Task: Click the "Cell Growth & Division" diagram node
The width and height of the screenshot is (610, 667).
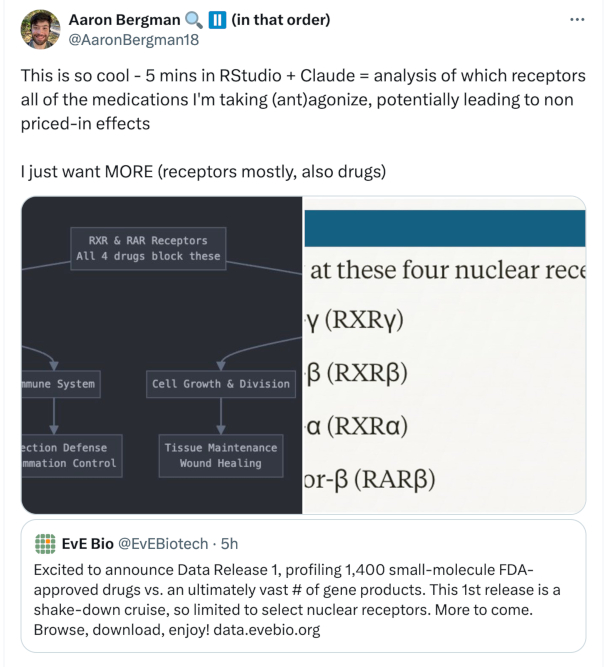Action: (x=221, y=384)
